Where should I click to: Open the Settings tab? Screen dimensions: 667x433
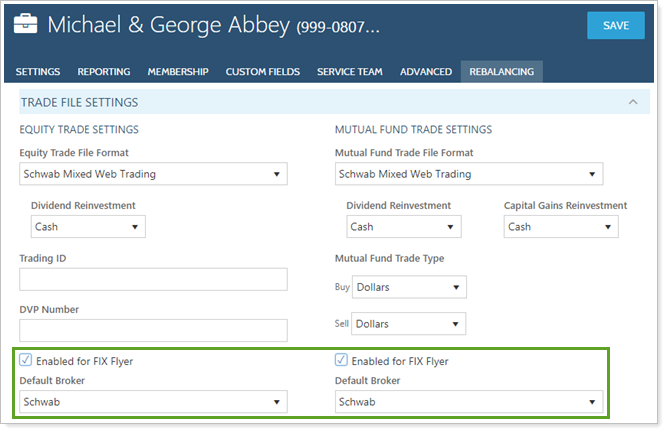point(38,72)
